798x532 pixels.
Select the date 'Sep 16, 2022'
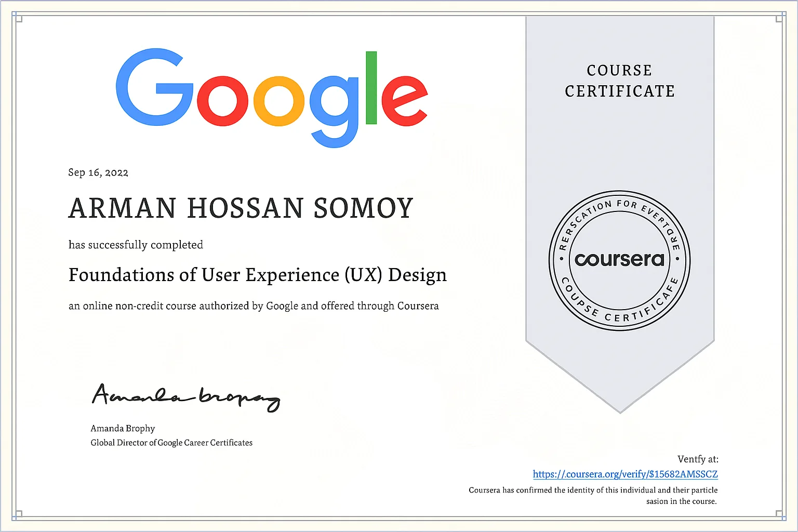tap(98, 172)
